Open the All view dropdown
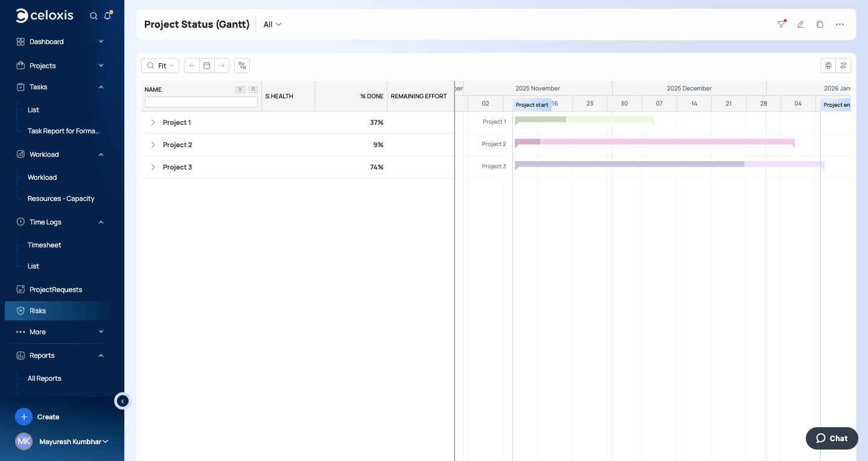The height and width of the screenshot is (461, 868). tap(272, 24)
